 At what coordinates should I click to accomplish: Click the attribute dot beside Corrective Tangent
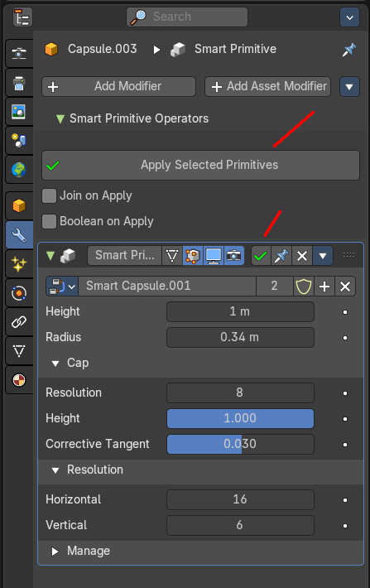pyautogui.click(x=345, y=445)
